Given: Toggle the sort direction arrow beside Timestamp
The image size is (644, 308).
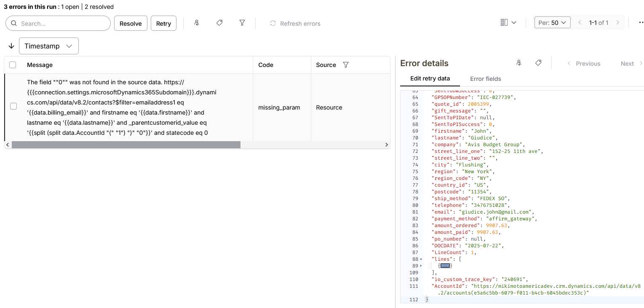Looking at the screenshot, I should [11, 46].
